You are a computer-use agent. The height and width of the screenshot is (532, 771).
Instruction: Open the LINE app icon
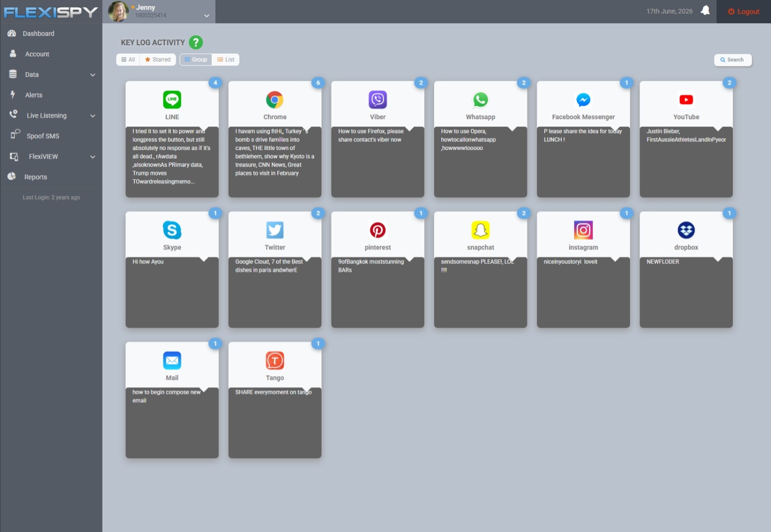pyautogui.click(x=172, y=100)
